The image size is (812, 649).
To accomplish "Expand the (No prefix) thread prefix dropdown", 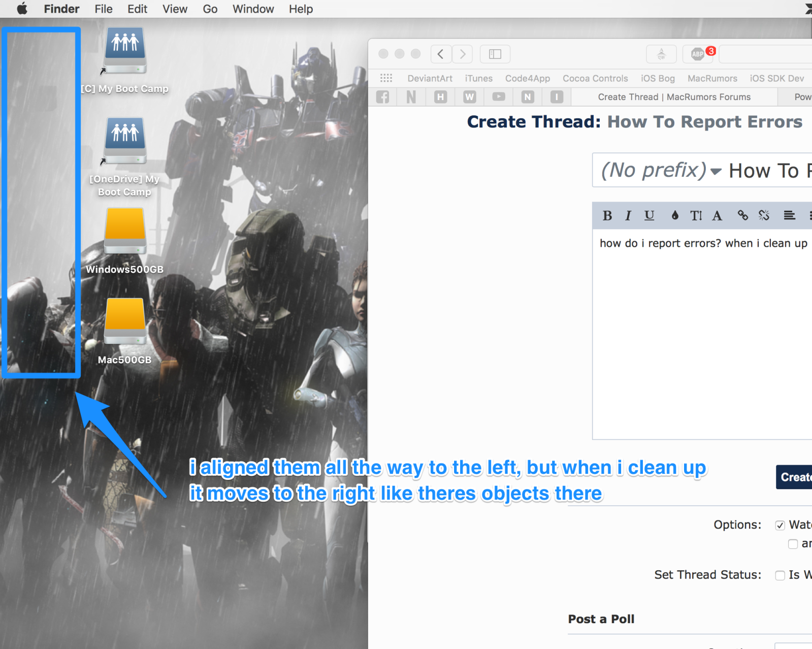I will (x=661, y=171).
